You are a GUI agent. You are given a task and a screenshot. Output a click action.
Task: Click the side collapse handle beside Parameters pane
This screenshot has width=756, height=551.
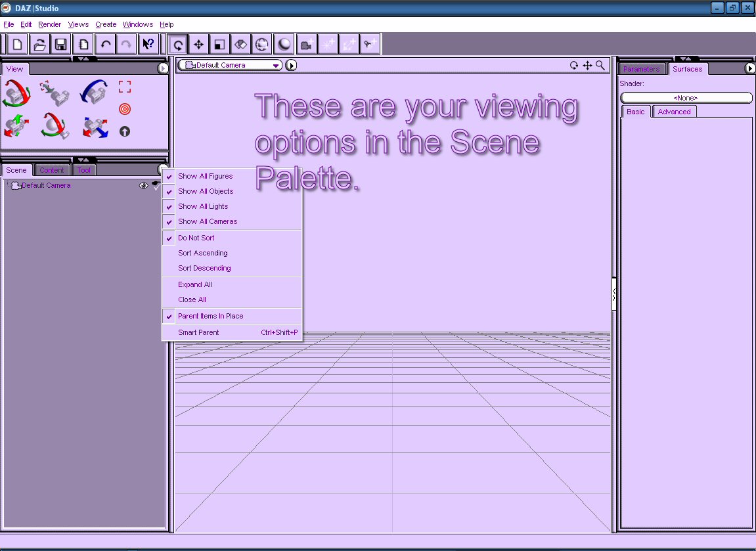click(613, 294)
